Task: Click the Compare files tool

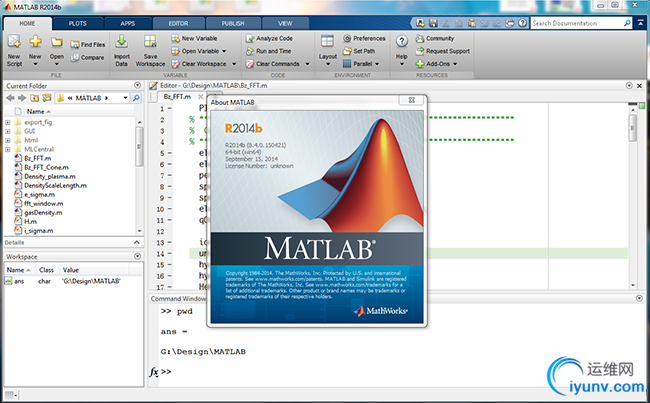Action: (87, 58)
